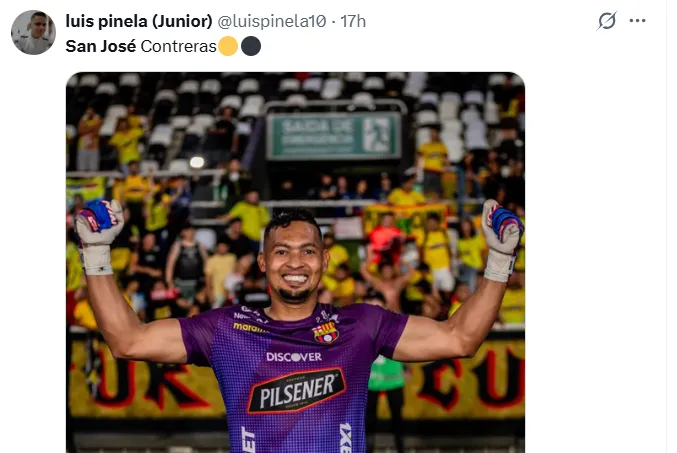
Task: Open the 17h timestamp permalink
Action: click(x=353, y=21)
